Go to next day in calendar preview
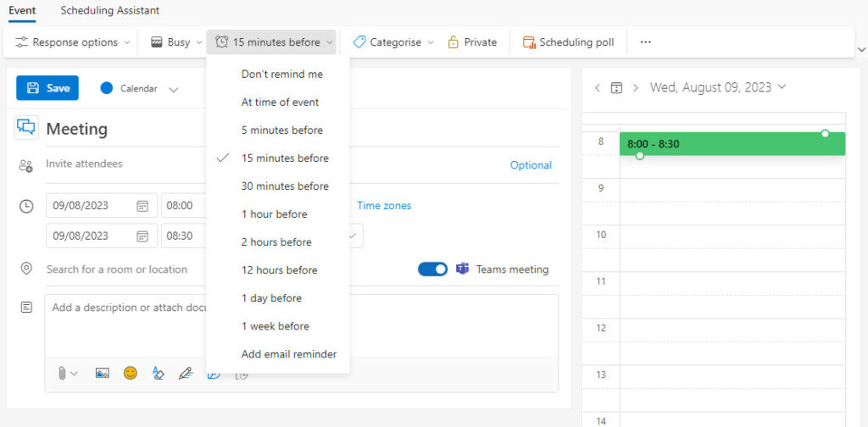The image size is (868, 427). point(636,87)
